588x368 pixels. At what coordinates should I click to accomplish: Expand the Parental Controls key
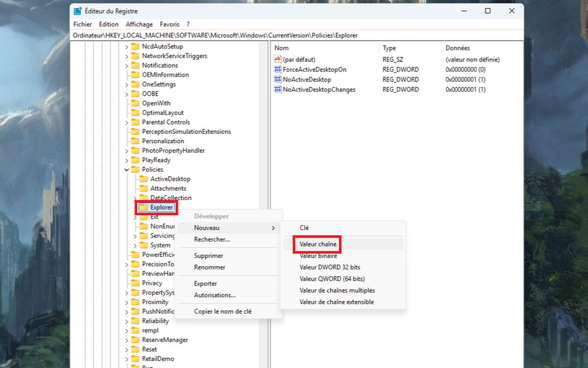[x=126, y=122]
